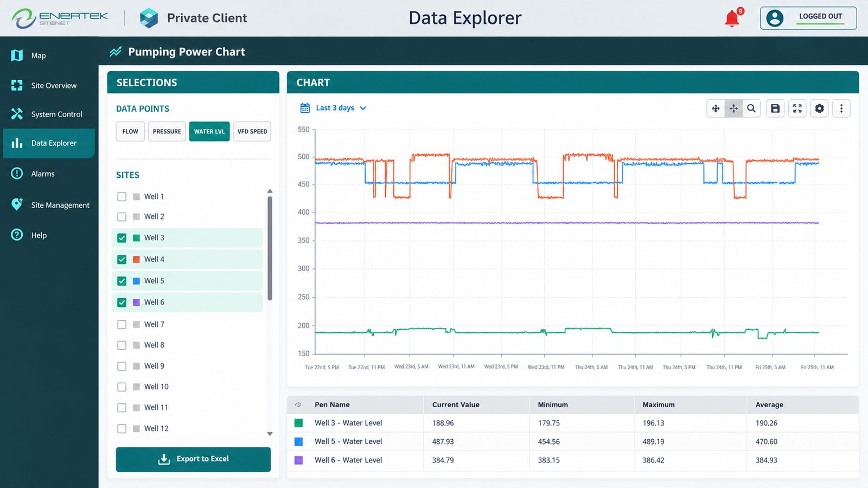Screen dimensions: 868x488
Task: Click the sites list scrollbar thumb
Action: point(270,248)
